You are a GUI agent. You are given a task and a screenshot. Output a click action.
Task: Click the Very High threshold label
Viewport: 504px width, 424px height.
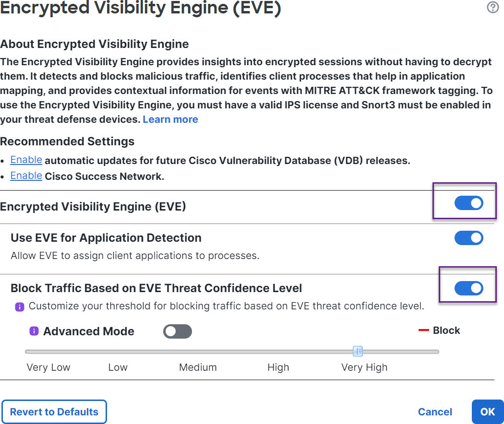click(x=364, y=367)
